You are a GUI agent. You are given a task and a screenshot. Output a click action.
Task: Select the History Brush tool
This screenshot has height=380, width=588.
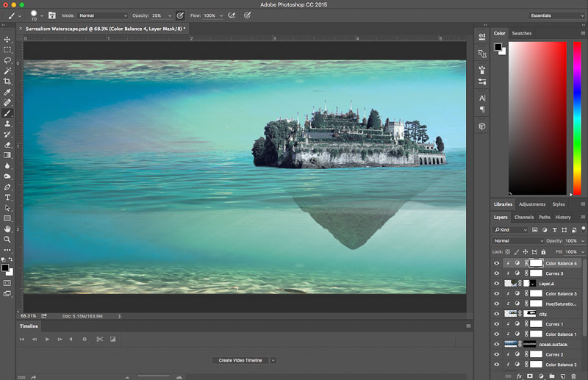7,135
